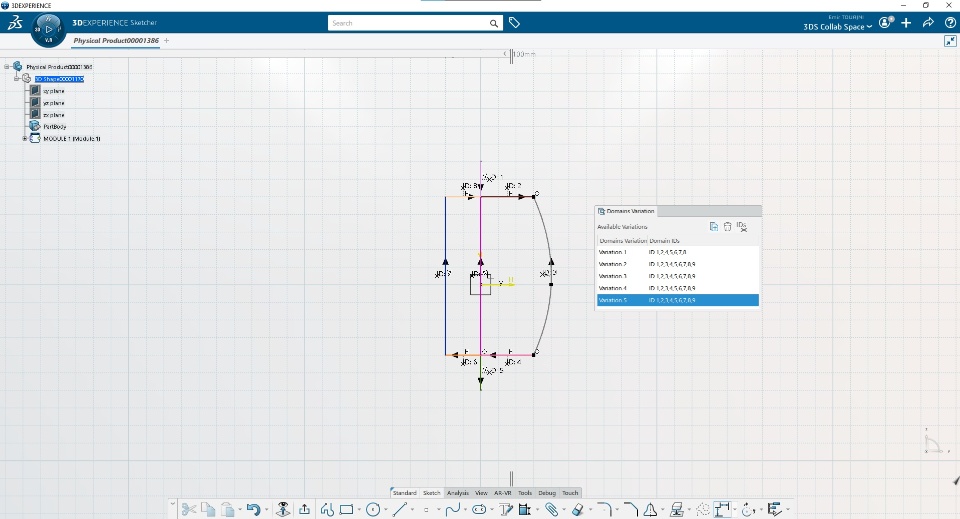The width and height of the screenshot is (960, 519).
Task: Collapse the 3D Shape tree node
Action: click(17, 79)
